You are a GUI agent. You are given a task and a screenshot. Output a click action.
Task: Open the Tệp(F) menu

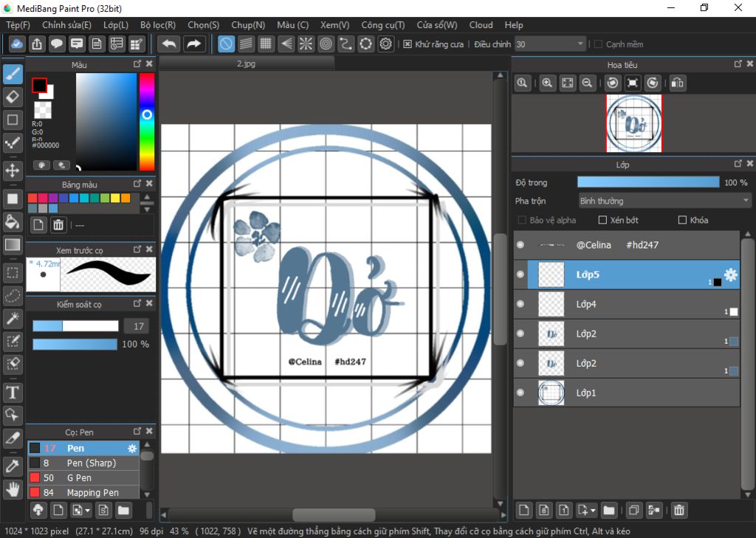point(18,24)
